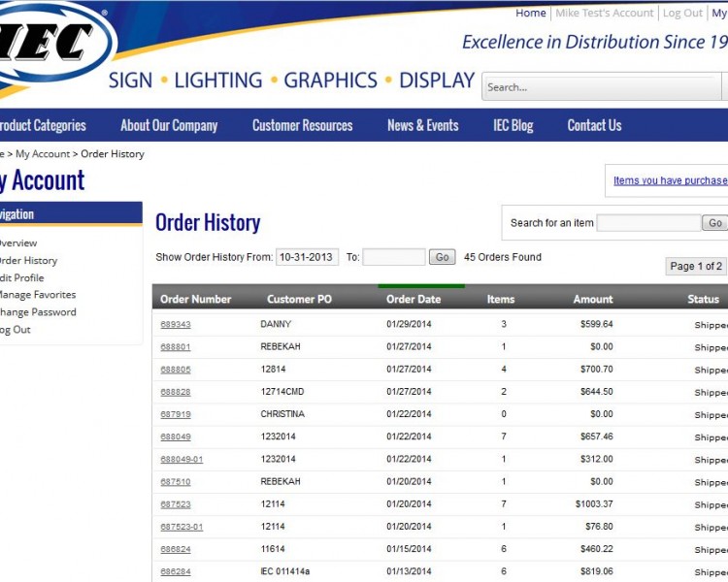Focus the main Search field
This screenshot has height=582, width=728.
coord(602,86)
